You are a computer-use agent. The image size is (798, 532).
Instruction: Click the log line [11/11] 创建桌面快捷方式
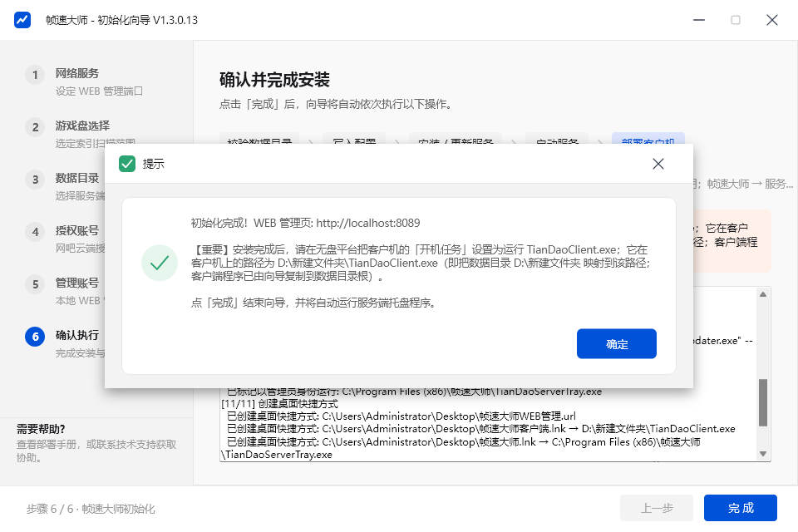point(279,404)
